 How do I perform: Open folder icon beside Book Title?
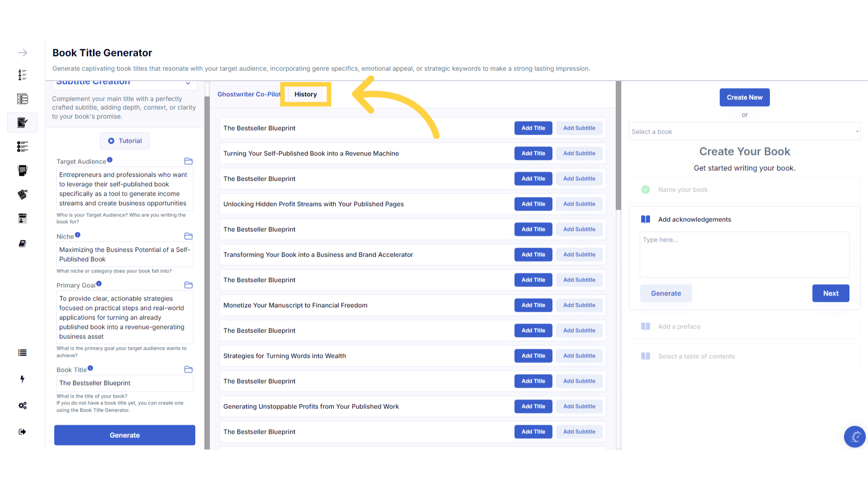(x=189, y=370)
